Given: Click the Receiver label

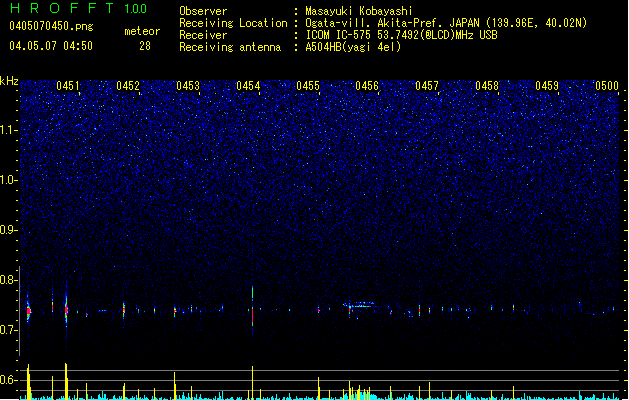Looking at the screenshot, I should tap(203, 35).
